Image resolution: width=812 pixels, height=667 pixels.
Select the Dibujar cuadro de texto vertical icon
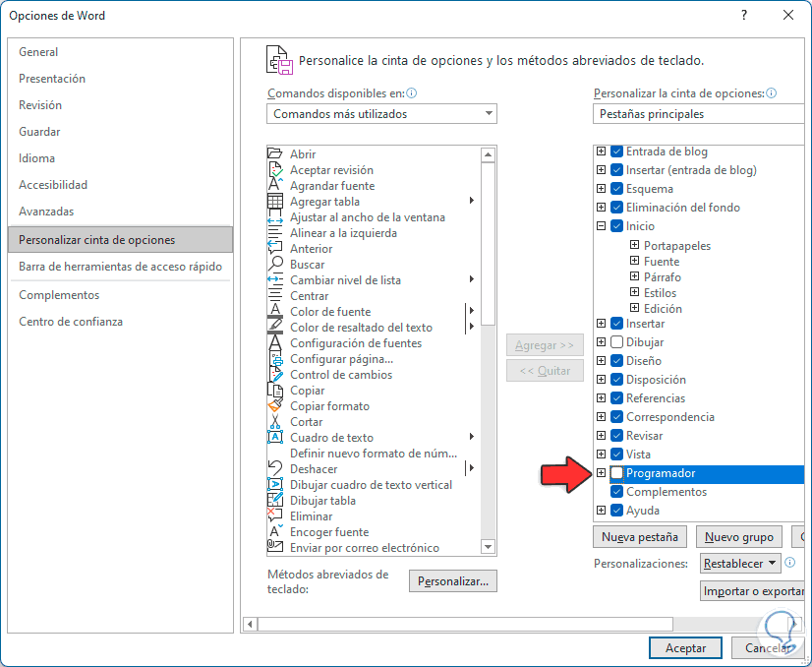click(x=275, y=485)
